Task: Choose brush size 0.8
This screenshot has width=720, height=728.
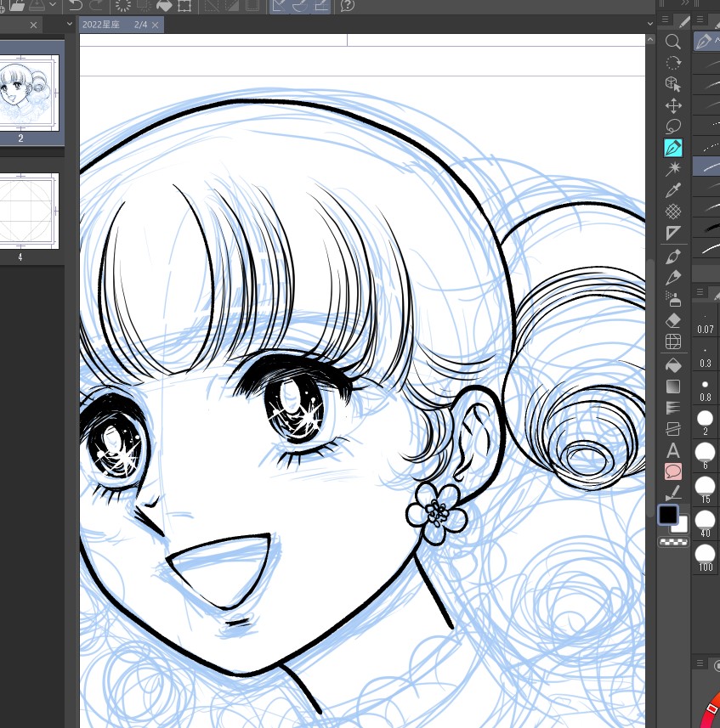Action: 706,391
